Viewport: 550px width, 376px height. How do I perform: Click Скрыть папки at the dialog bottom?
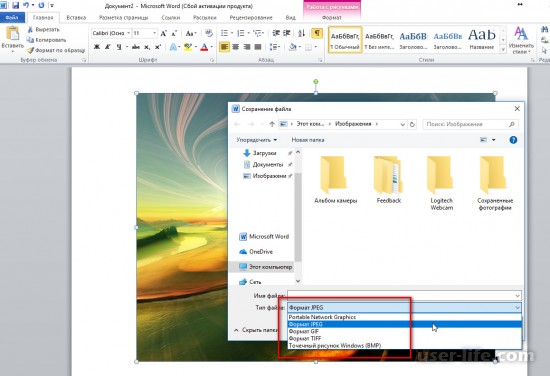coord(256,330)
